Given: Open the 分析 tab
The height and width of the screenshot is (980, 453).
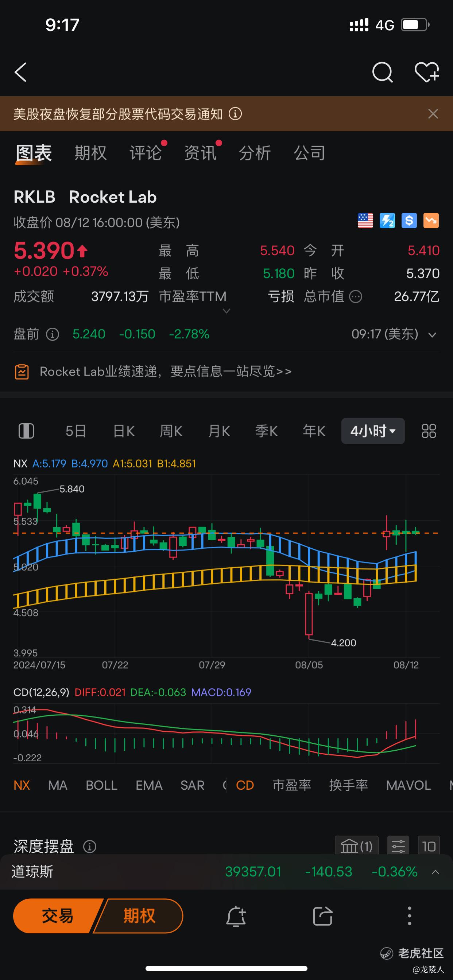Looking at the screenshot, I should (255, 153).
